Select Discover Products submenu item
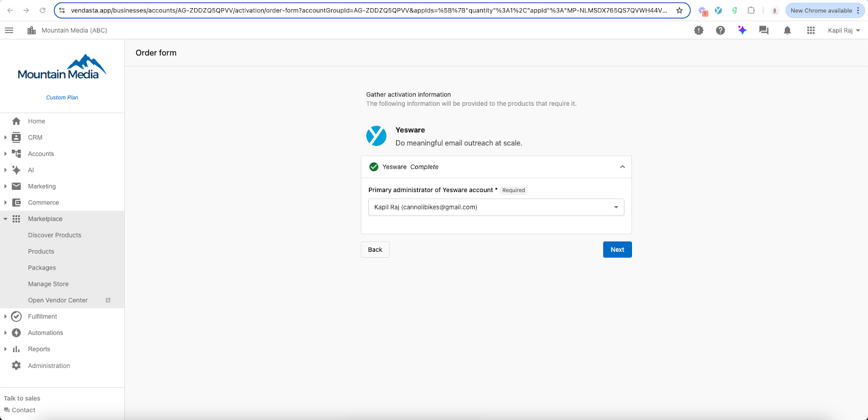This screenshot has width=868, height=420. click(x=55, y=235)
